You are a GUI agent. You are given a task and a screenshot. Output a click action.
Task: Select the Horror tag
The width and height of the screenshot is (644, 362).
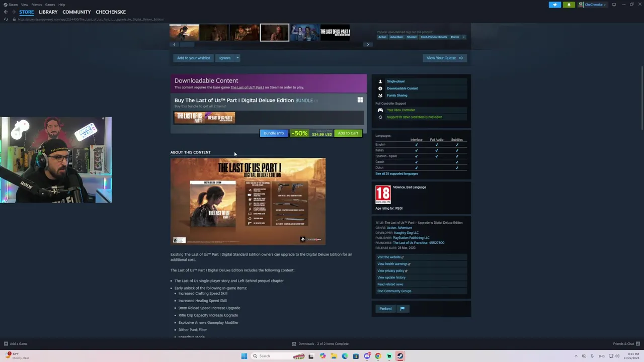point(455,37)
